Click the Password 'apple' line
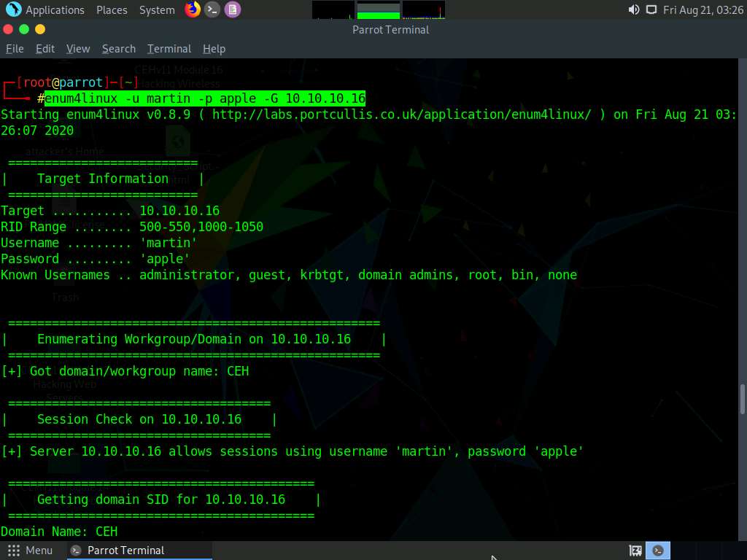The width and height of the screenshot is (747, 560). click(96, 259)
